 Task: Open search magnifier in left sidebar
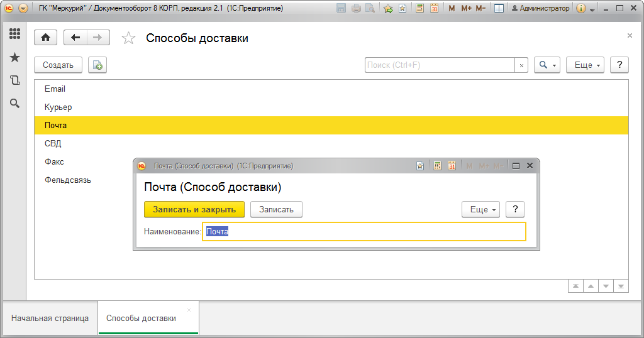tap(15, 103)
